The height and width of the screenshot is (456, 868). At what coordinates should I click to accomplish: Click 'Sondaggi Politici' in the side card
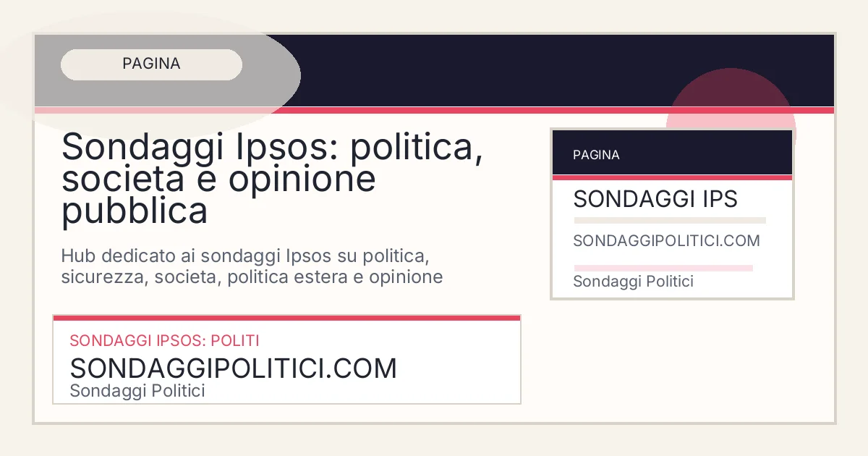[633, 282]
